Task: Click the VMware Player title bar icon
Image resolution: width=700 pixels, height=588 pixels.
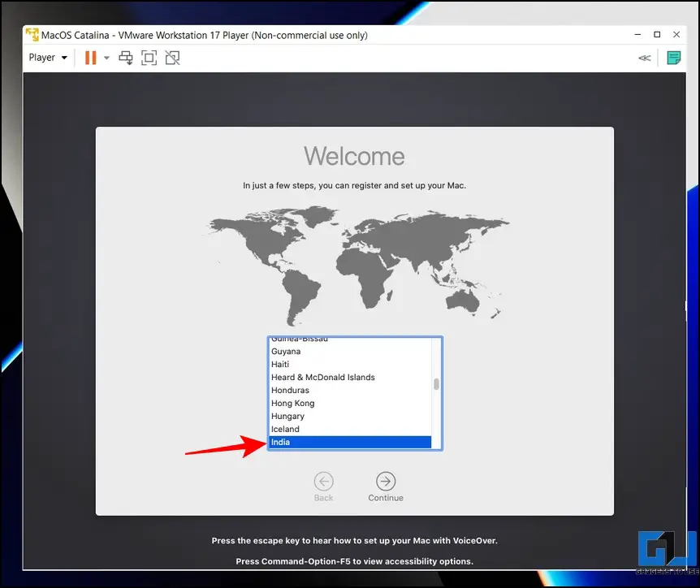Action: (x=32, y=35)
